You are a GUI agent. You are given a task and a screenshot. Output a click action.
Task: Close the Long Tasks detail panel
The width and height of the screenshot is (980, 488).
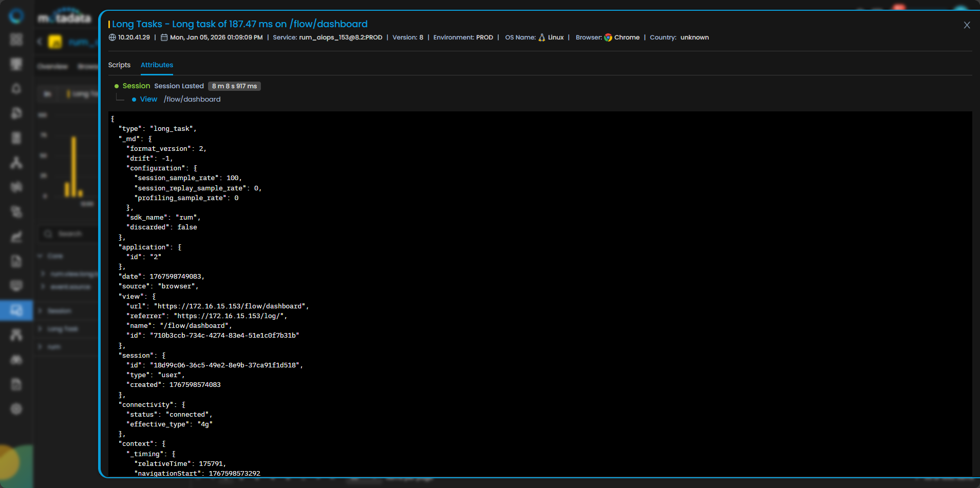coord(967,25)
